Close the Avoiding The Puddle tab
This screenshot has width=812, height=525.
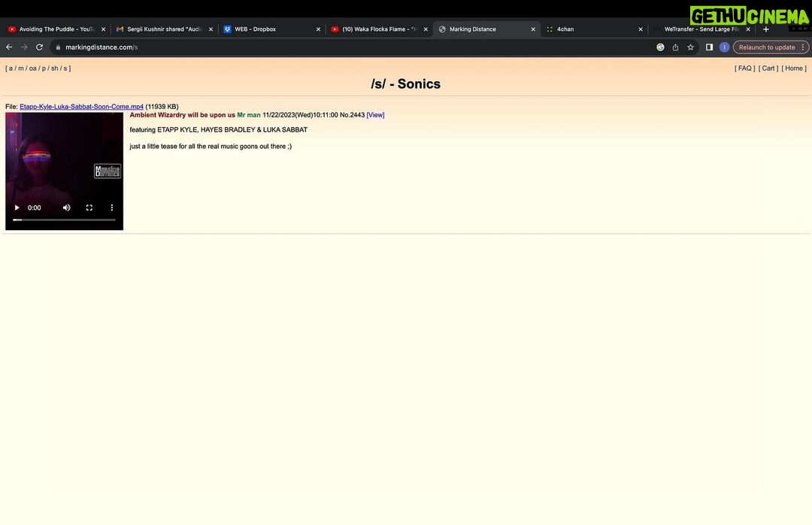pyautogui.click(x=103, y=29)
